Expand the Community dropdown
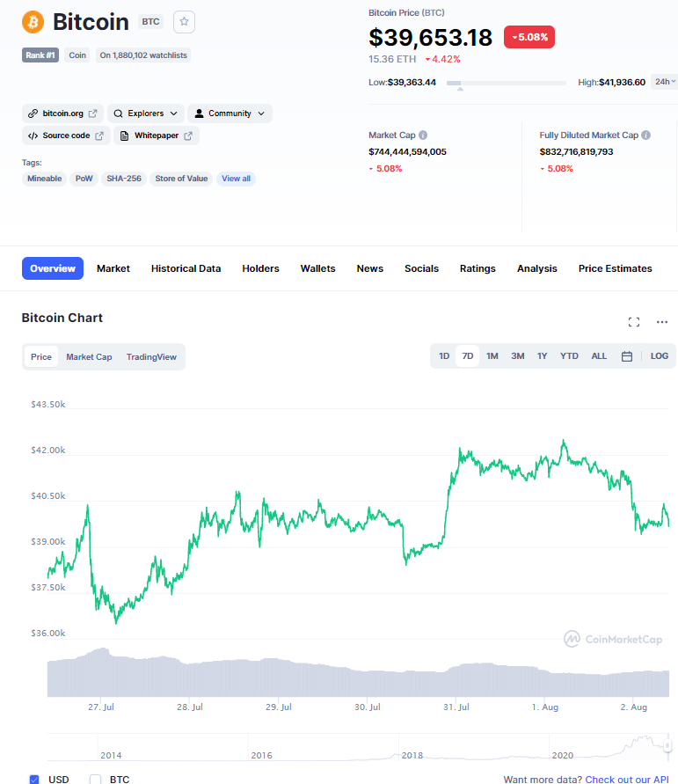The image size is (678, 784). [230, 114]
